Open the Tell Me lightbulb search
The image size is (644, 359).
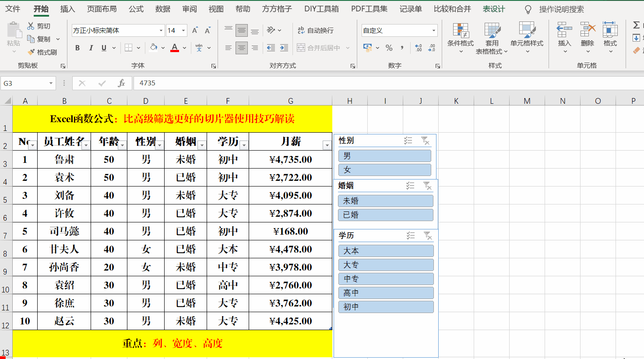(x=528, y=9)
